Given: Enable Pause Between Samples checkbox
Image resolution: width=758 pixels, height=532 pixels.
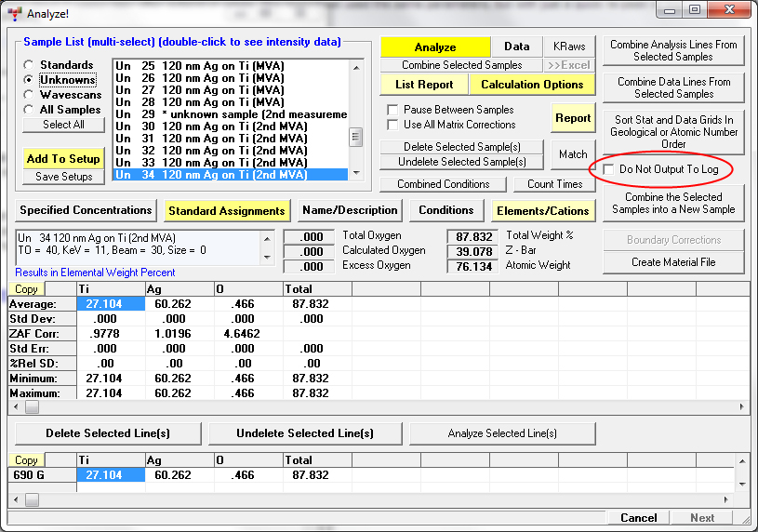Looking at the screenshot, I should click(x=392, y=110).
